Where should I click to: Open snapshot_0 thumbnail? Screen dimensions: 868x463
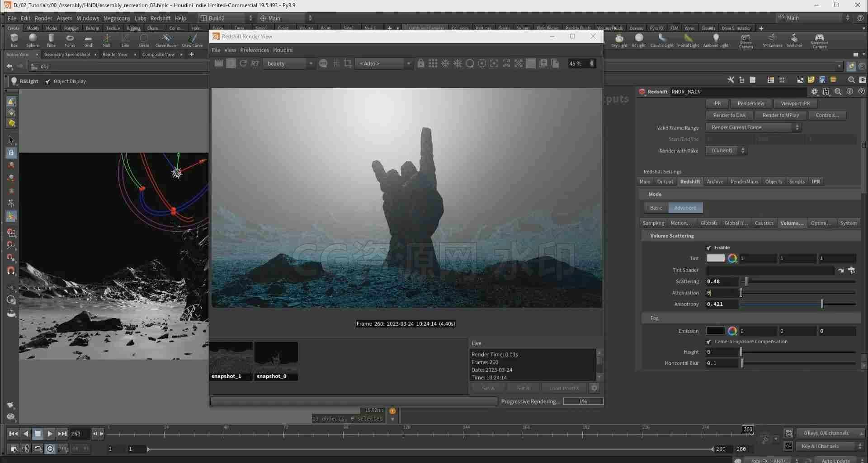[276, 361]
